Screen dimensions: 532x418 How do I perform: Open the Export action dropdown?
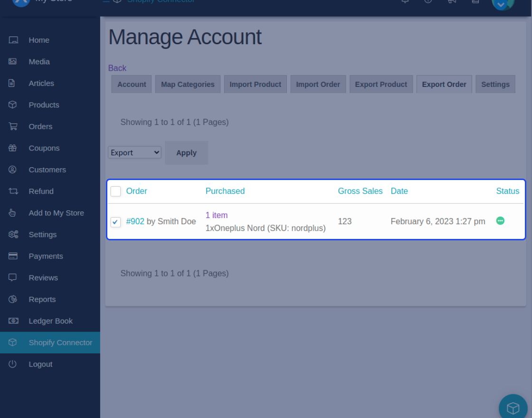(x=134, y=152)
